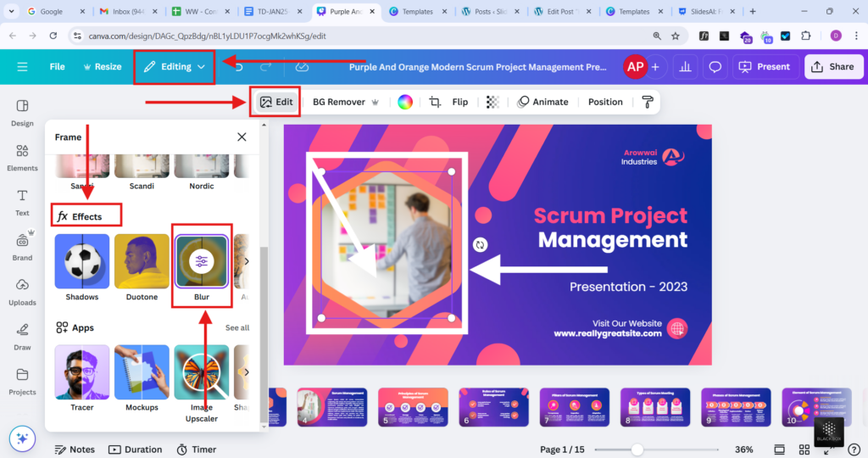Screen dimensions: 868x458
Task: Open Duration settings
Action: pyautogui.click(x=136, y=450)
